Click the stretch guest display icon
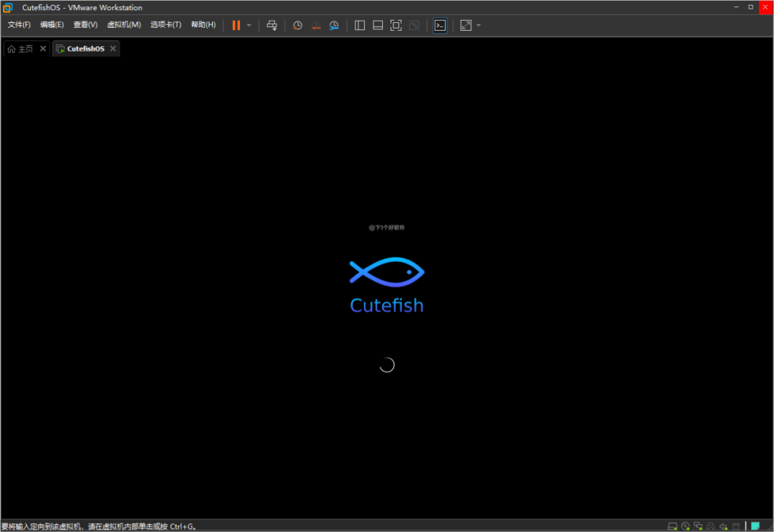This screenshot has height=532, width=774. [x=466, y=25]
